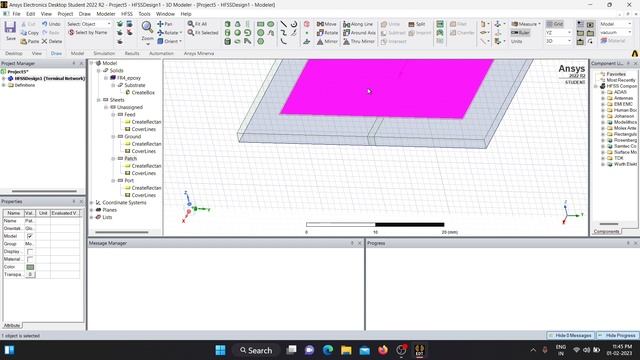Click the Color swatch in Properties

[x=30, y=267]
